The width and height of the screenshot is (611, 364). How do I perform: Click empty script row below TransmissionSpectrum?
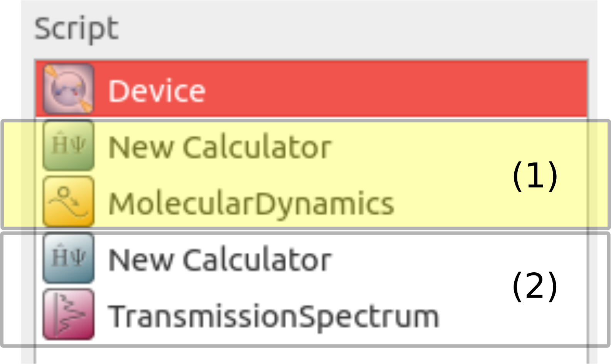pyautogui.click(x=308, y=357)
